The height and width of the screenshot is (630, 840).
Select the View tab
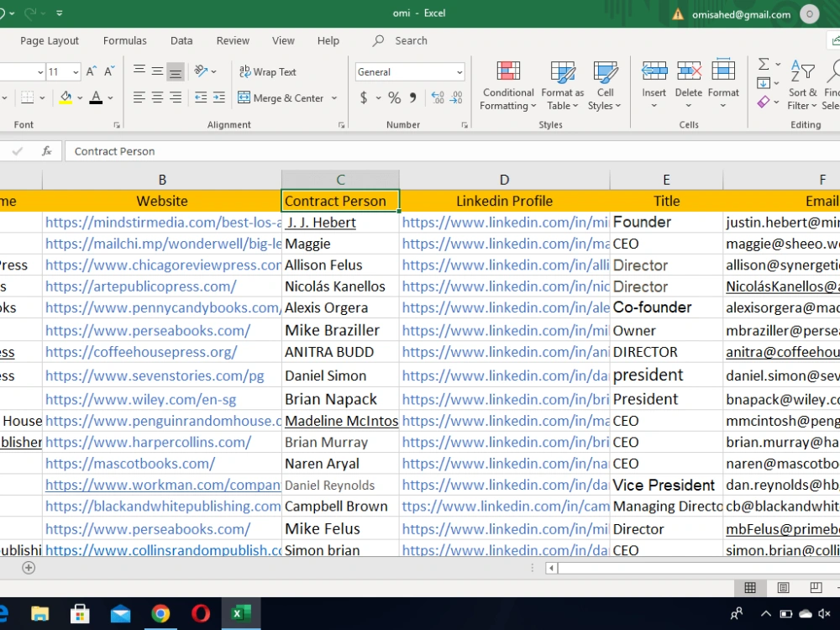click(x=283, y=40)
